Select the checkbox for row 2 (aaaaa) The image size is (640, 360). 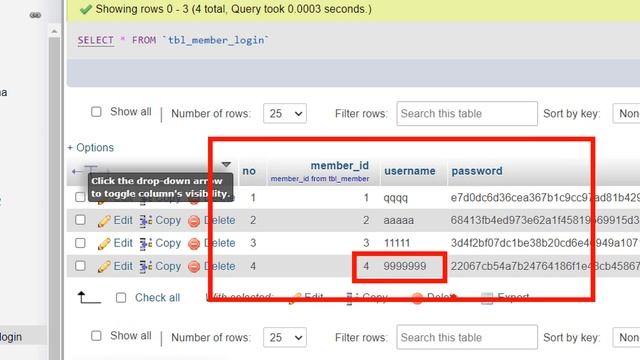click(x=80, y=220)
